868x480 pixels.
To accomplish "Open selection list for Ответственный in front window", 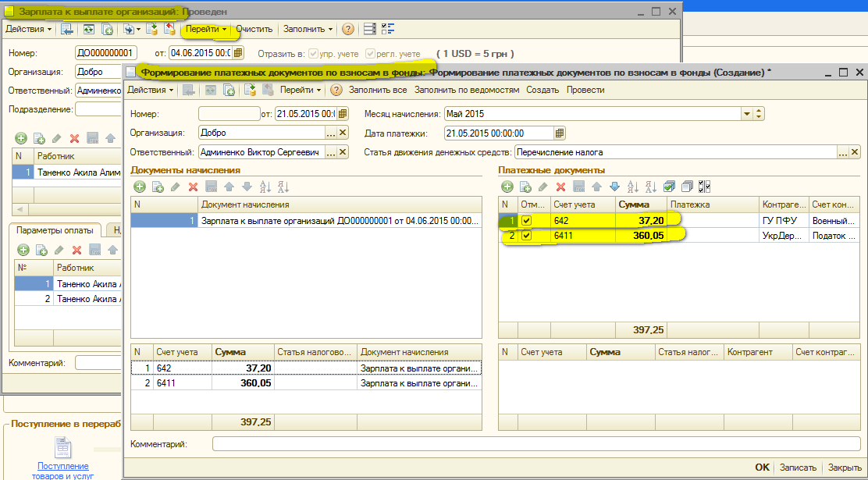I will pyautogui.click(x=331, y=152).
